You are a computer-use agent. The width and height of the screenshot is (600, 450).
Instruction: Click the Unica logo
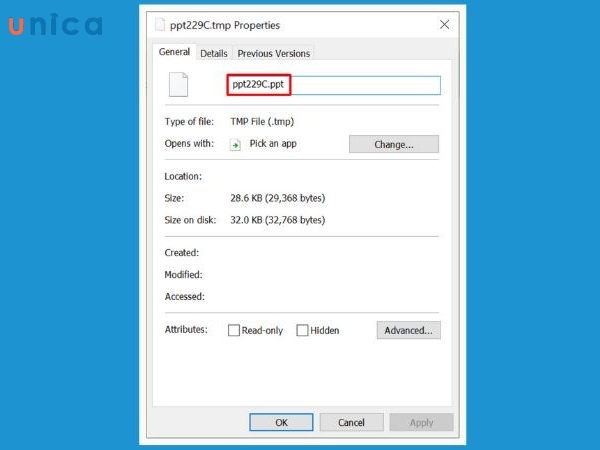click(x=55, y=25)
